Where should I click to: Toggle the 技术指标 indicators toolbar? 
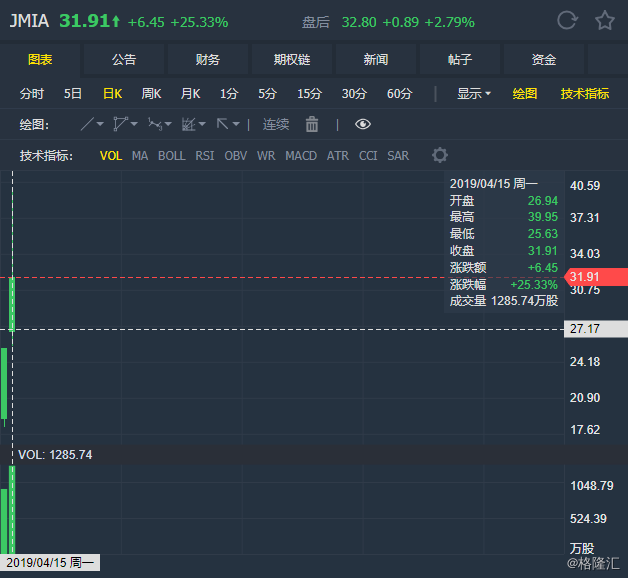pos(585,94)
